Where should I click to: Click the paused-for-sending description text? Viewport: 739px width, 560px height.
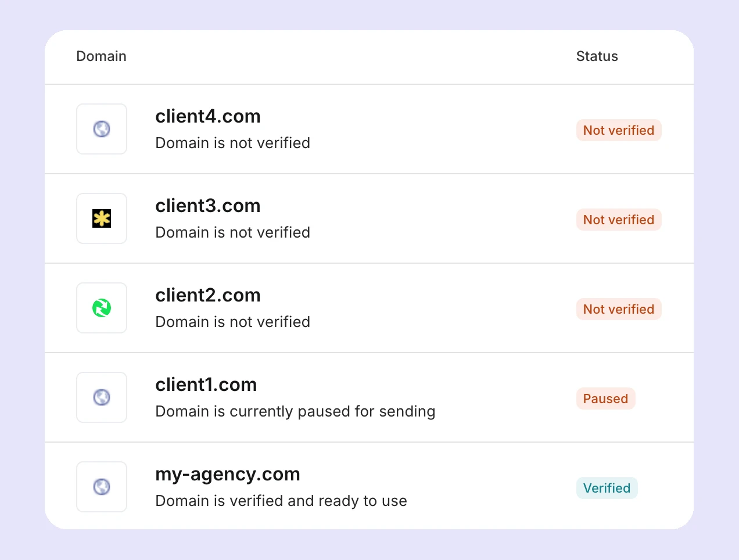click(x=295, y=411)
